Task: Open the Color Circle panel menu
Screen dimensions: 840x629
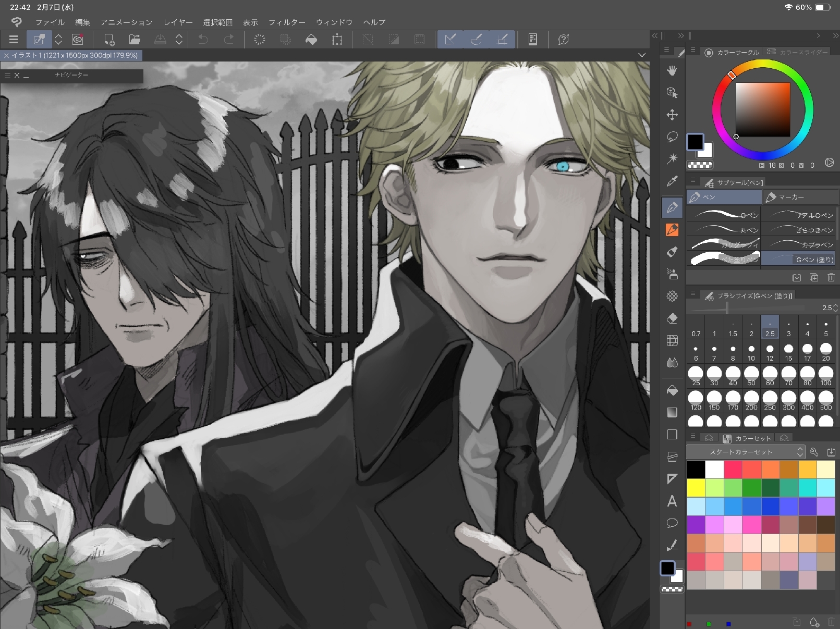Action: [693, 51]
